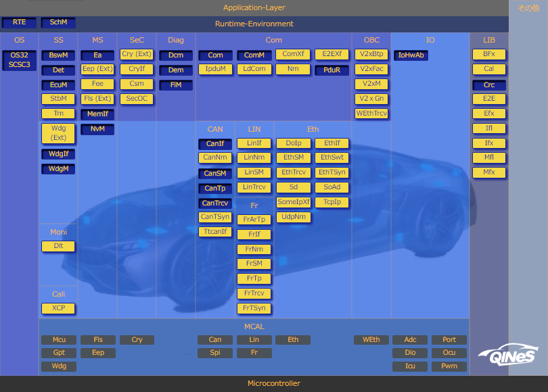Screen dimensions: 548x392
Task: Open the OS32 SCSC3 module
Action: (19, 59)
